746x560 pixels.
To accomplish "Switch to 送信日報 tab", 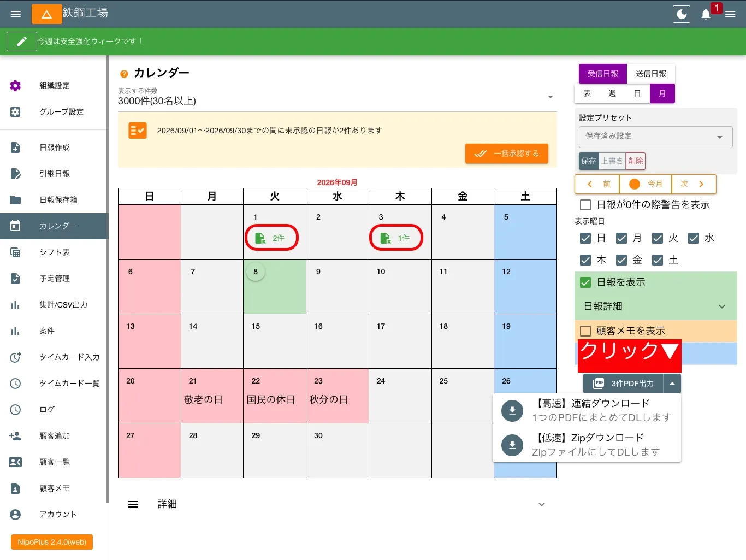I will coord(651,74).
